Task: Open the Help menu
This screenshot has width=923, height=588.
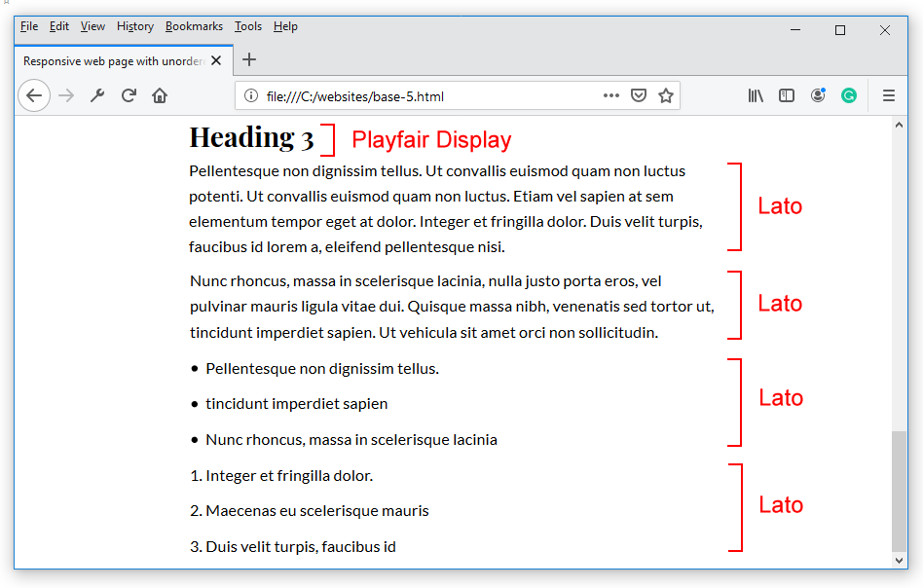Action: click(285, 26)
